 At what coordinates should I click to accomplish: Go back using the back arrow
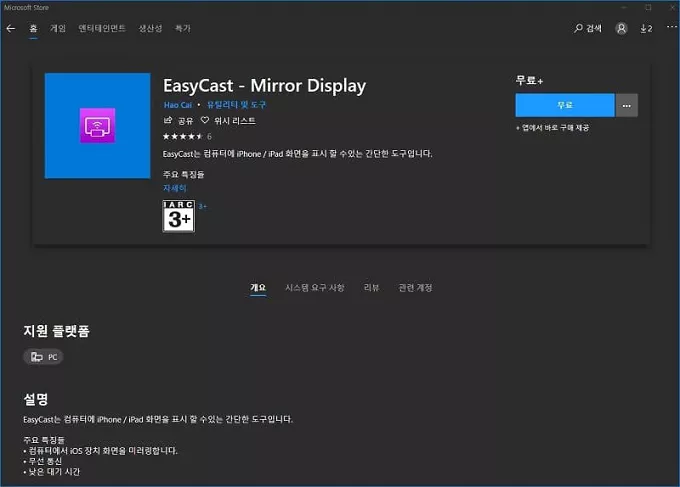pos(11,29)
